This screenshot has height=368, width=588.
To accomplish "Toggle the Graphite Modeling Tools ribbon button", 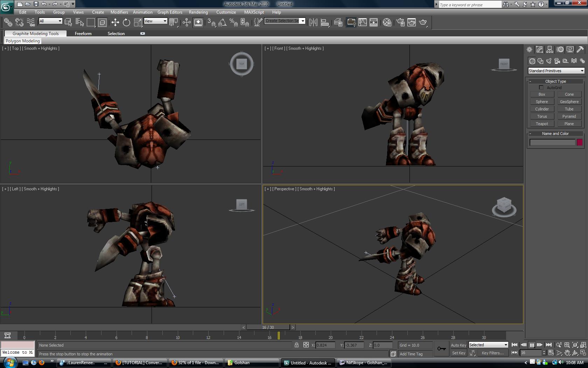I will (x=351, y=22).
